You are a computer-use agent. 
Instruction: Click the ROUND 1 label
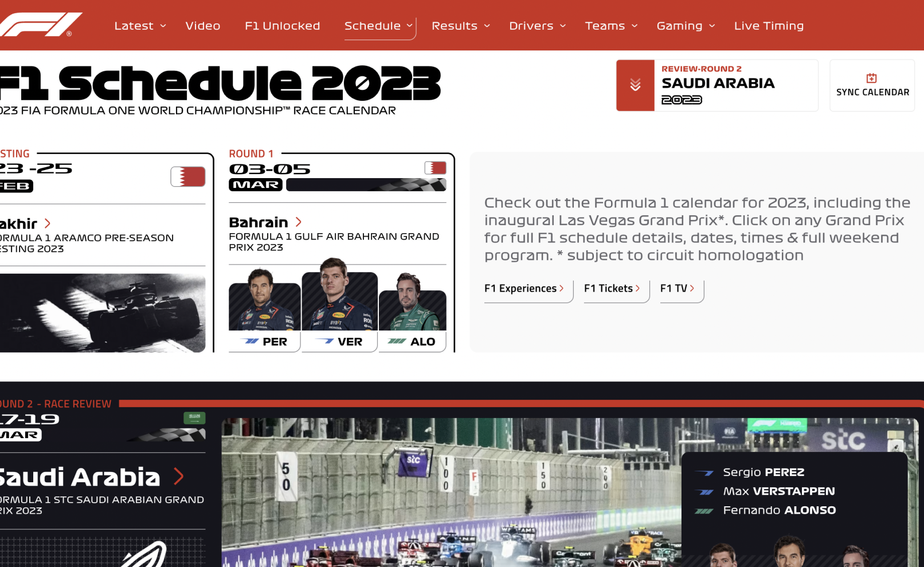click(251, 153)
